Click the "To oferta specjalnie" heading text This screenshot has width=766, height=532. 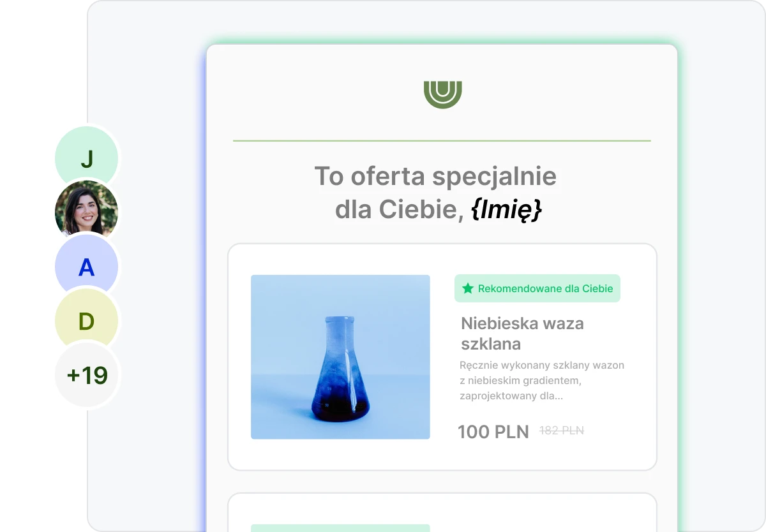coord(435,176)
